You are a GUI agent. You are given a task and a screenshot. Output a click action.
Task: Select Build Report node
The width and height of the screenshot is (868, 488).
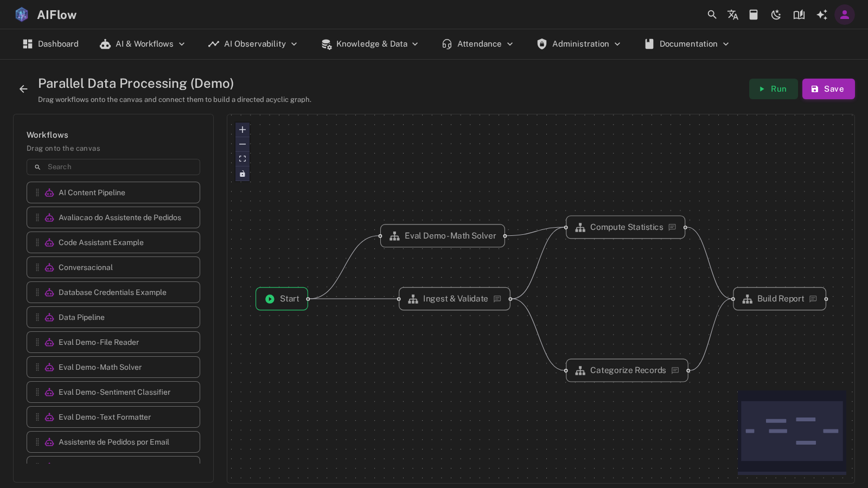(780, 299)
